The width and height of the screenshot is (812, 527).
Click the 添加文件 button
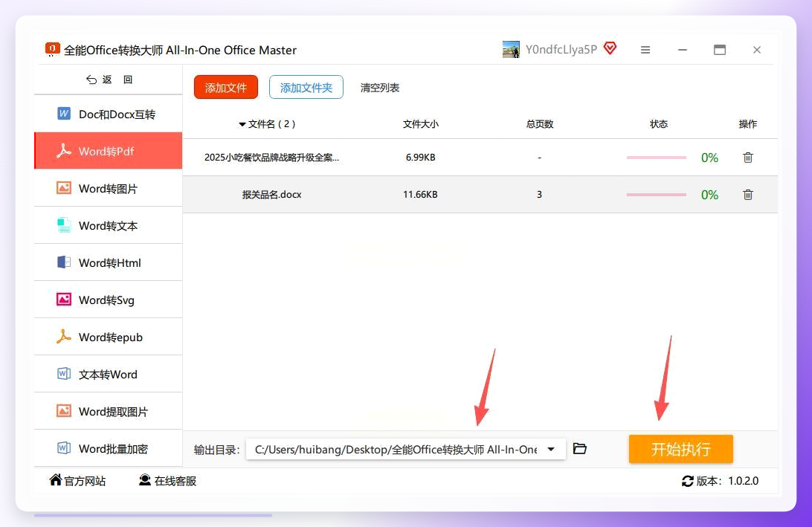pos(226,87)
